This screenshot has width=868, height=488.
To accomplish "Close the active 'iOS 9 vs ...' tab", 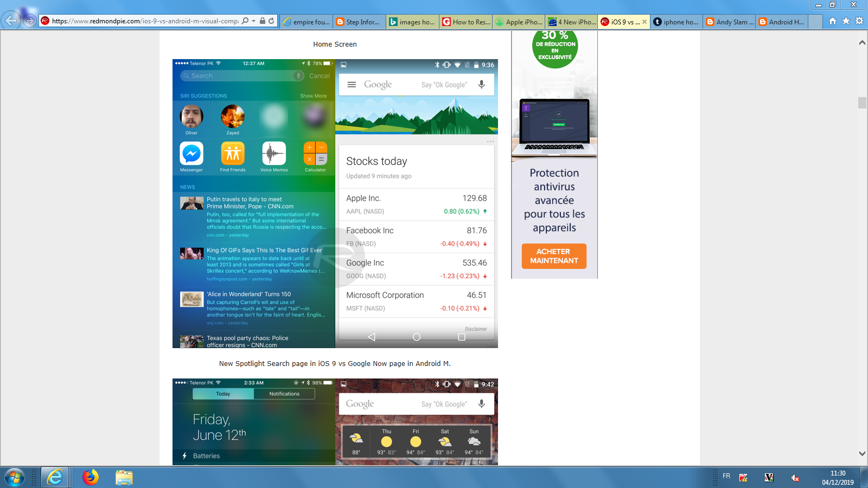I will click(x=644, y=22).
